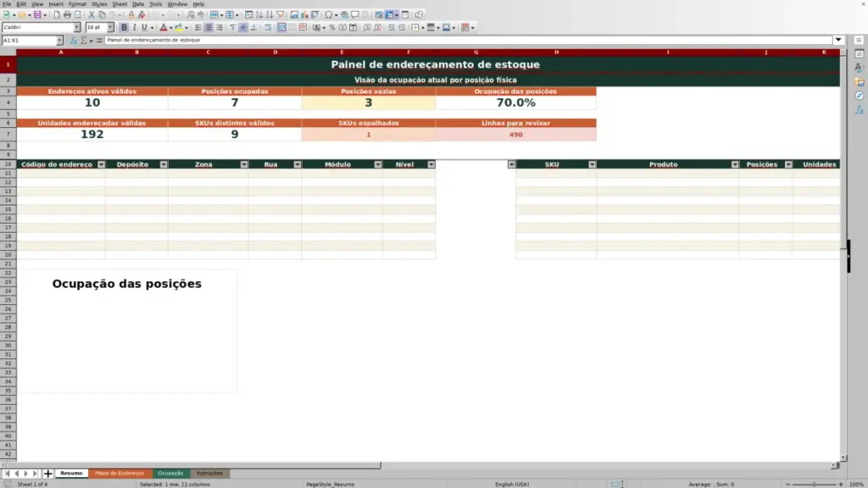Insert a chart using the chart icon
The image size is (868, 488).
click(x=304, y=15)
